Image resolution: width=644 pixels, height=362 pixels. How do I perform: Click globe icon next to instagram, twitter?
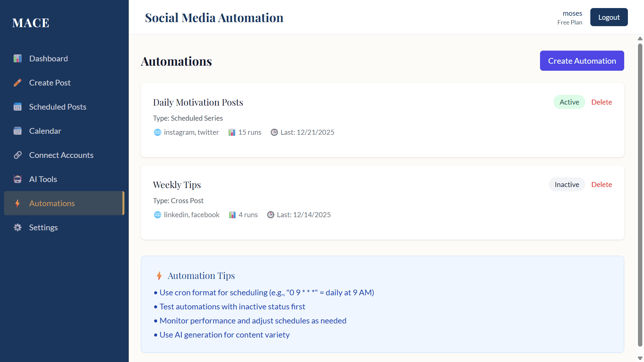[x=157, y=132]
